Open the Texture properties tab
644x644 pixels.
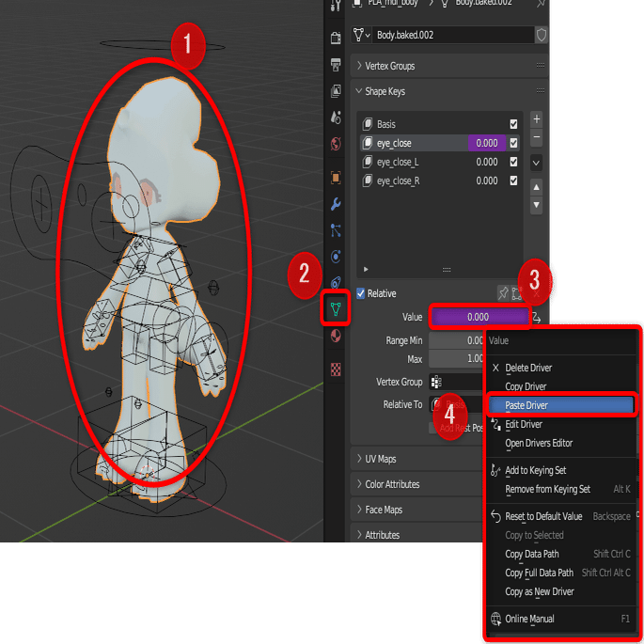point(336,369)
